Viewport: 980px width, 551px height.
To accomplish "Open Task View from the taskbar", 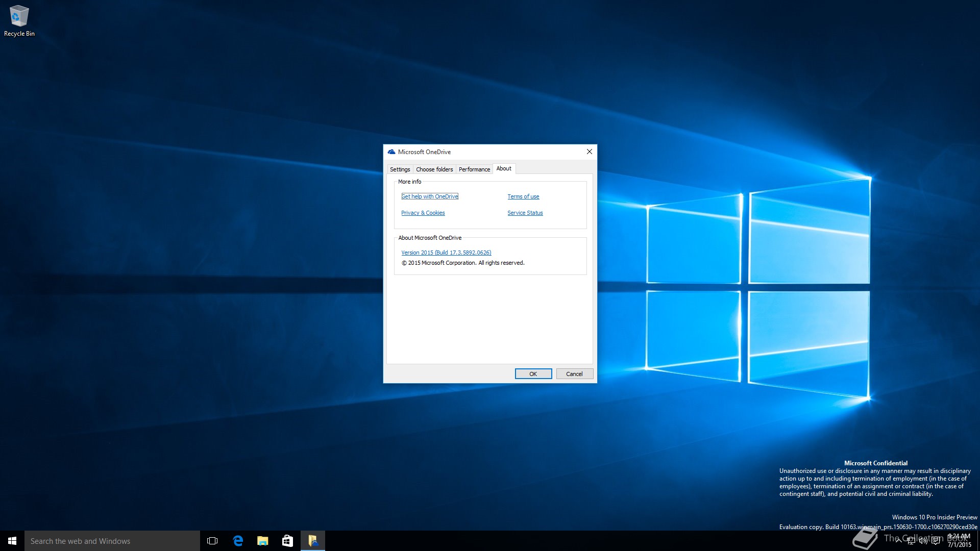I will (212, 541).
